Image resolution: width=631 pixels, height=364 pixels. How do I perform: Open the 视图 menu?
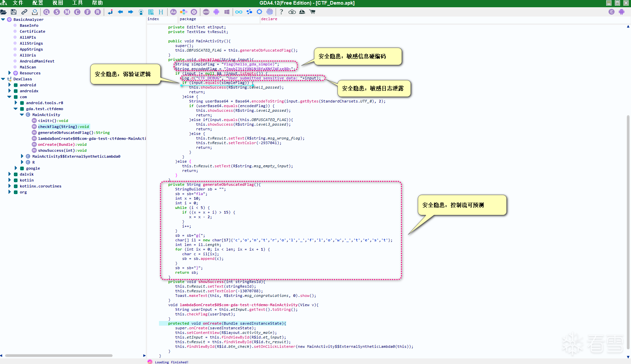[x=58, y=3]
